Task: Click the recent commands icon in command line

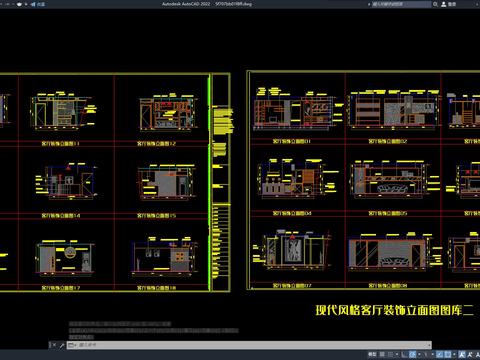Action: (x=71, y=345)
